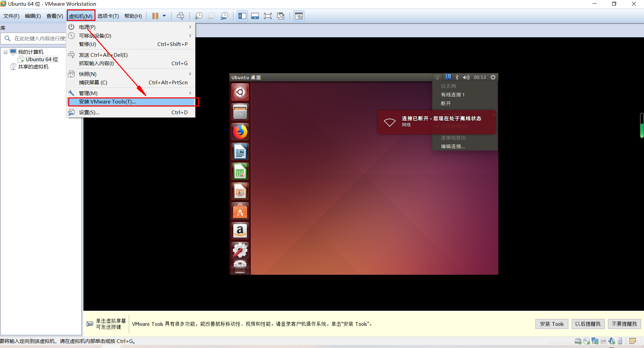Image resolution: width=644 pixels, height=348 pixels.
Task: Click the DVD disc launcher icon
Action: (240, 267)
